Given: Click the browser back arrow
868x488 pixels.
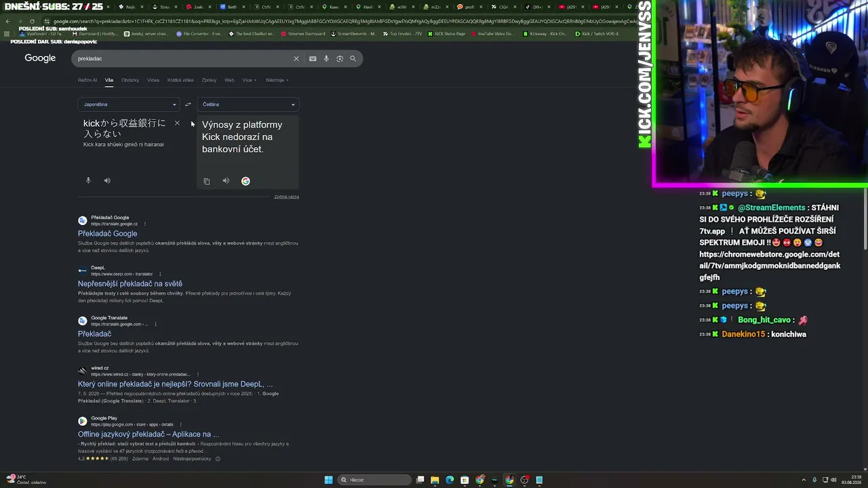Looking at the screenshot, I should pos(7,21).
